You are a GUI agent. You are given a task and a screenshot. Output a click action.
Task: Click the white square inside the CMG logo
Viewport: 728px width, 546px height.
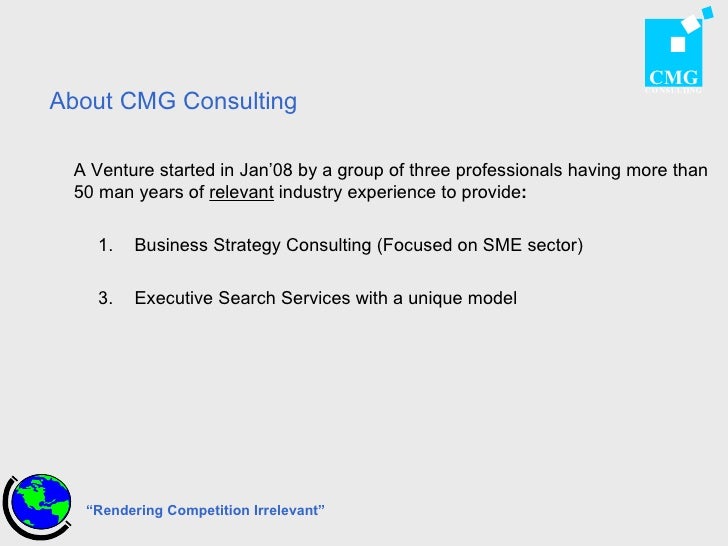(677, 45)
